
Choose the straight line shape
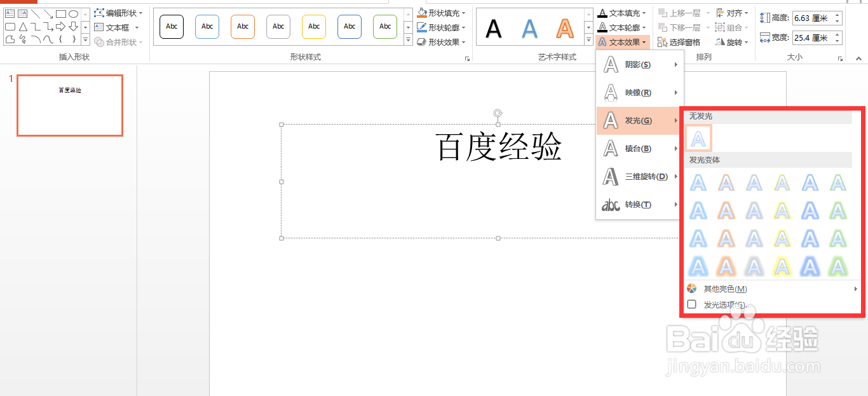pyautogui.click(x=36, y=14)
